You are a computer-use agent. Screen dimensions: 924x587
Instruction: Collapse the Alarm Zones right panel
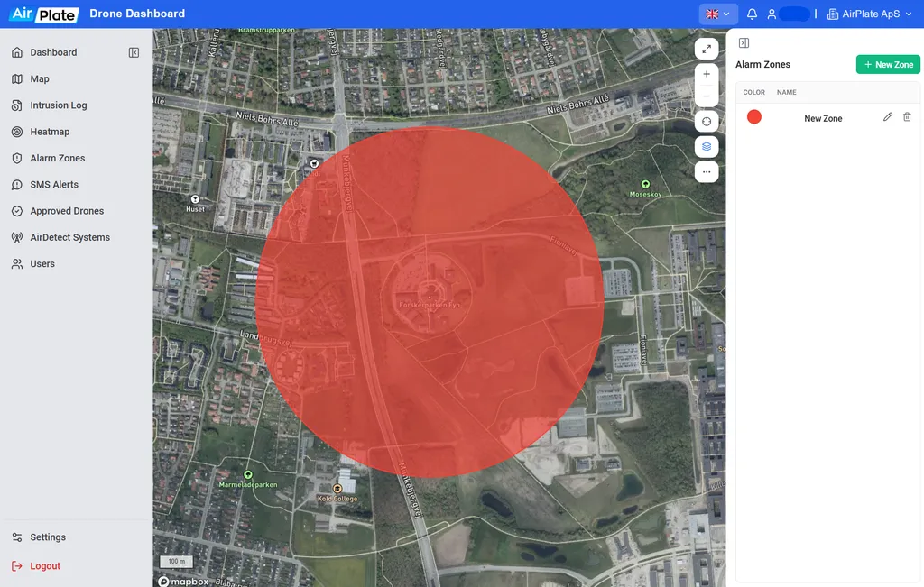[x=744, y=43]
